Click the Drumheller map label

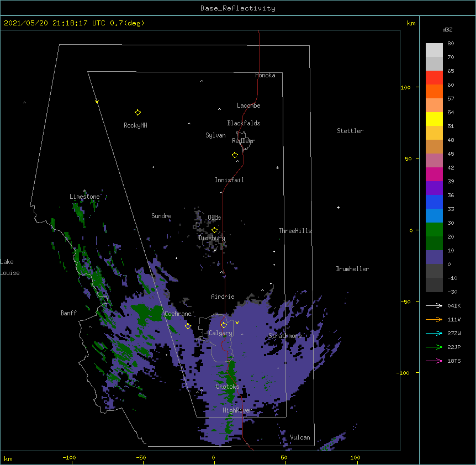352,269
